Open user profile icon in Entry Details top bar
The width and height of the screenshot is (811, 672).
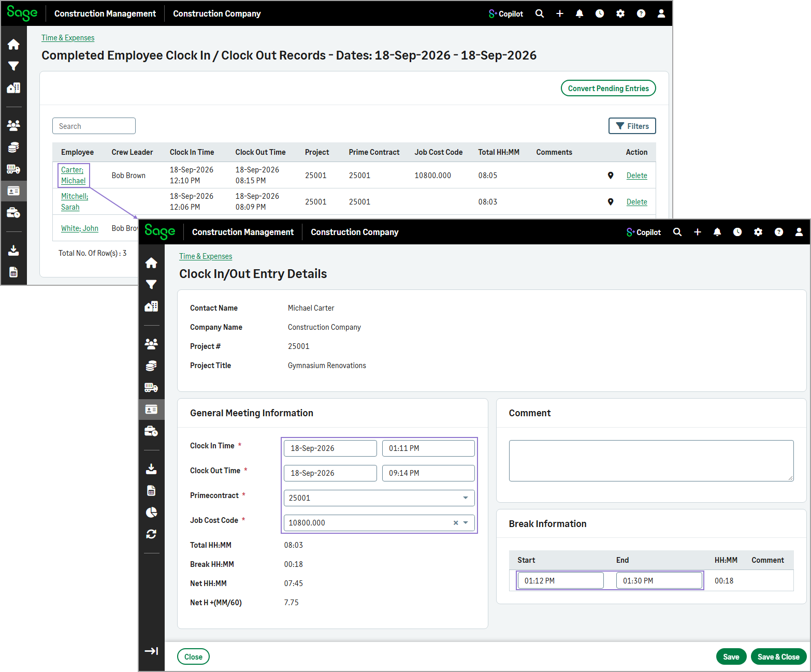[x=799, y=232]
